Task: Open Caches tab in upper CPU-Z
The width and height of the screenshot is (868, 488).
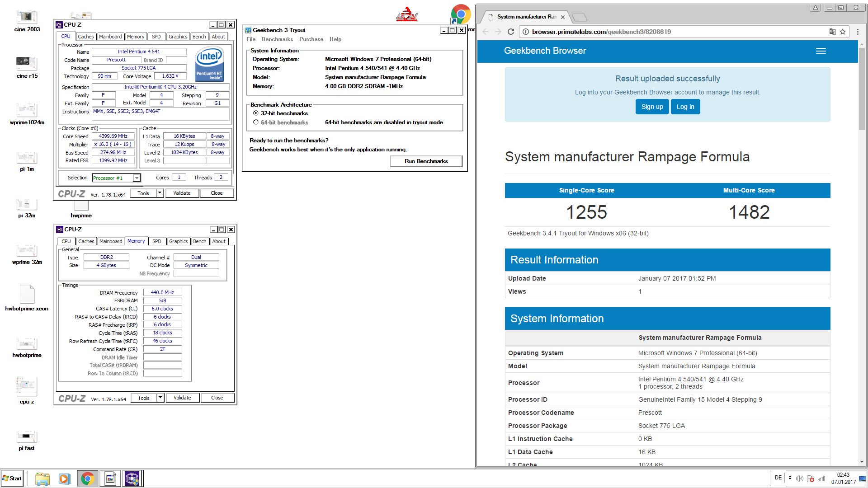Action: tap(85, 37)
